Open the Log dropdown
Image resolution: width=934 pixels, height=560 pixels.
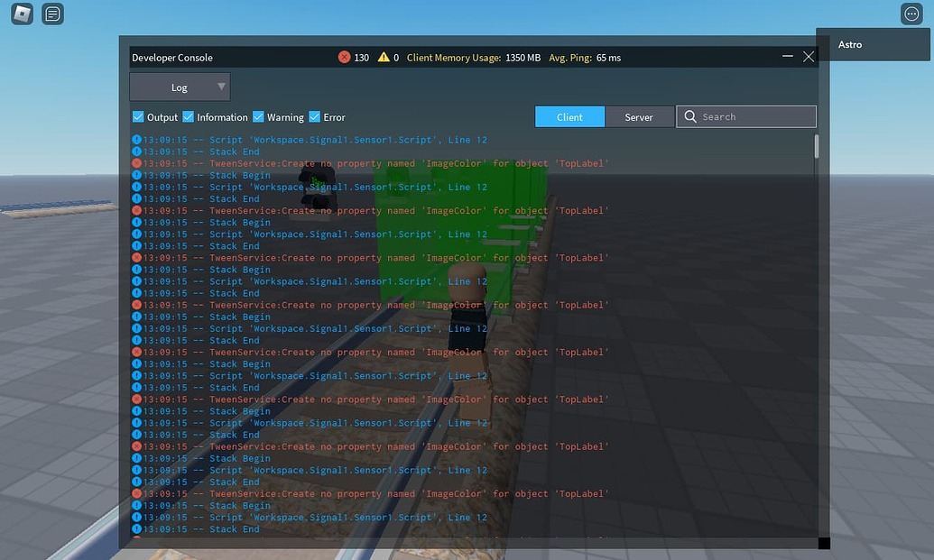(180, 87)
